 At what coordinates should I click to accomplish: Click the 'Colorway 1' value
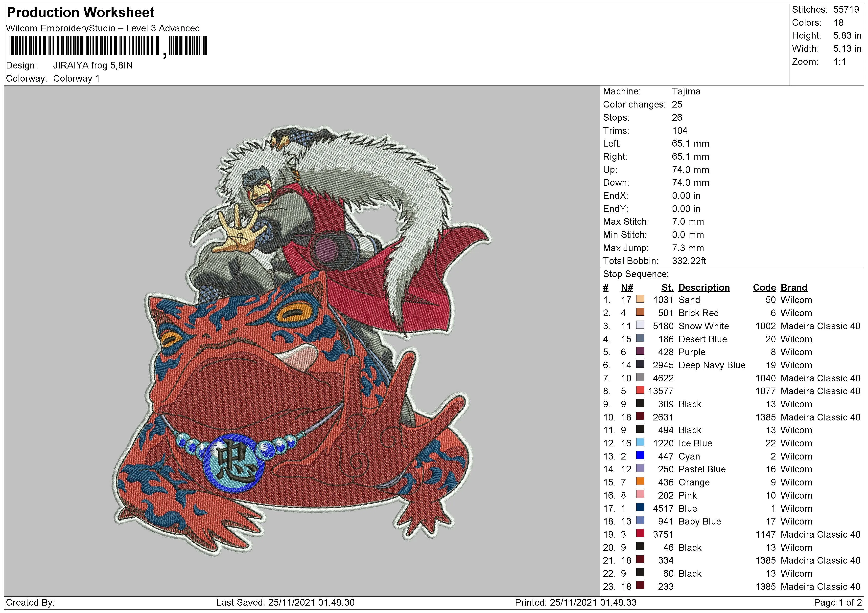coord(76,79)
